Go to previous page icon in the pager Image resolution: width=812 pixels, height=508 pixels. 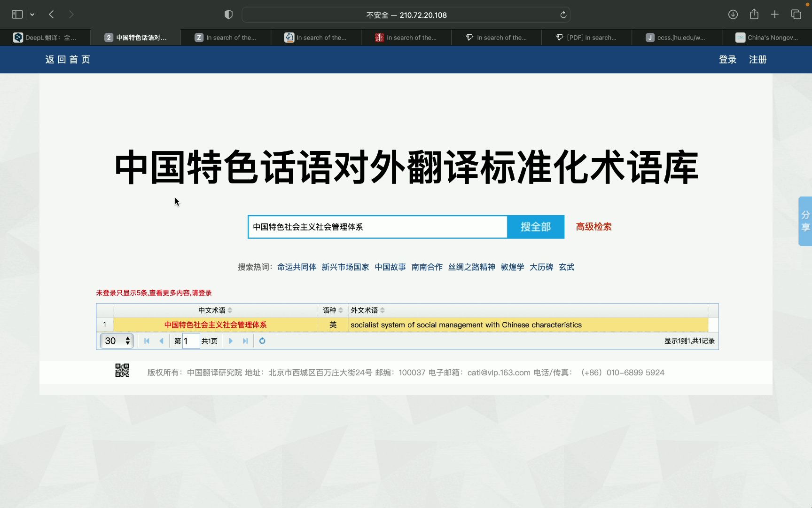tap(161, 341)
